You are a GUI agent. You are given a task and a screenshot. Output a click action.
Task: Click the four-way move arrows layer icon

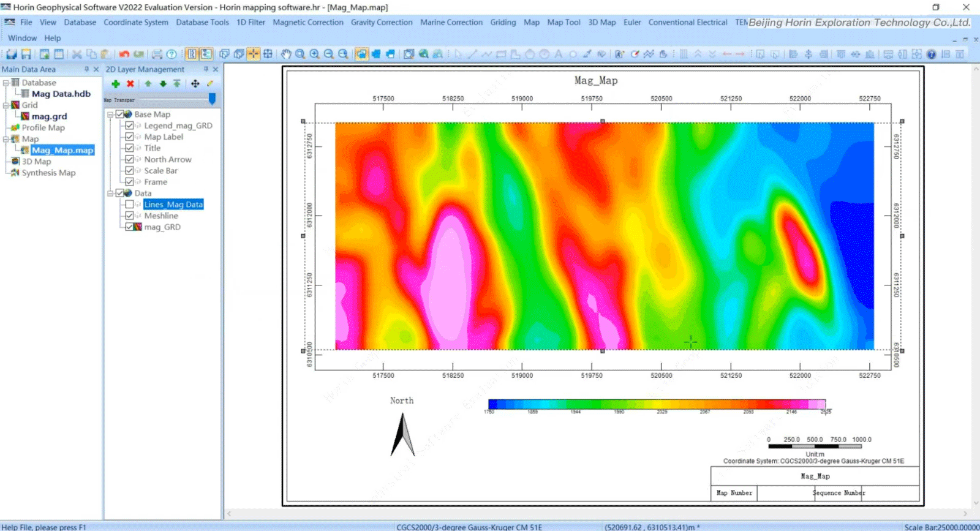click(x=195, y=84)
